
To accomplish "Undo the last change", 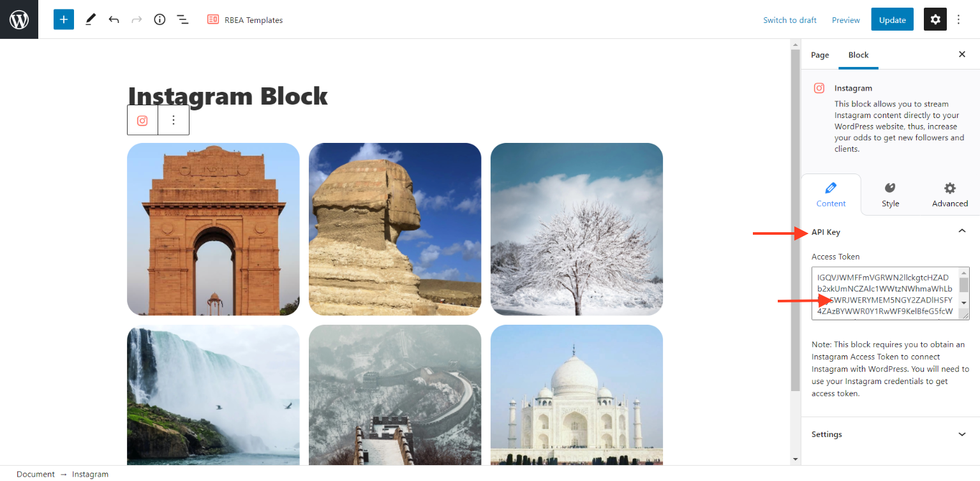I will point(114,20).
